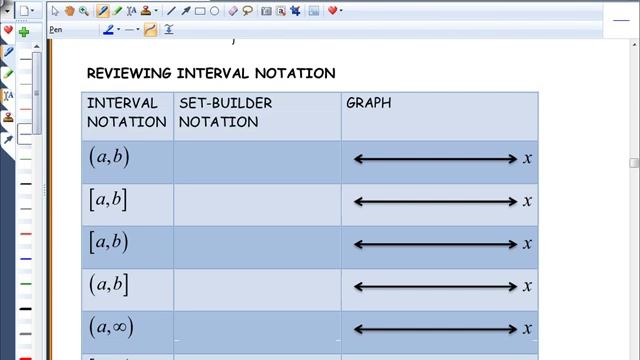640x360 pixels.
Task: Click the 'REVIEWING INTERVAL NOTATION' heading
Action: (211, 73)
